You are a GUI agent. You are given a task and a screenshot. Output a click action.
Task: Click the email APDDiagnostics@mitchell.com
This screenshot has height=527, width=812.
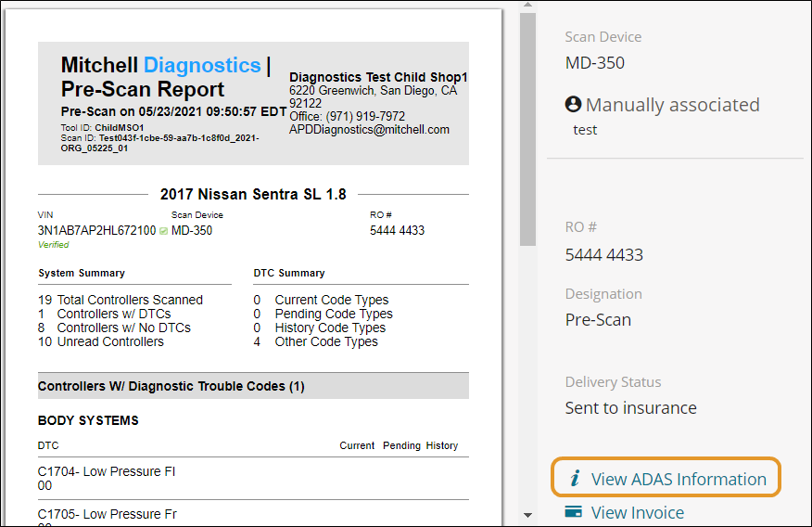[369, 130]
